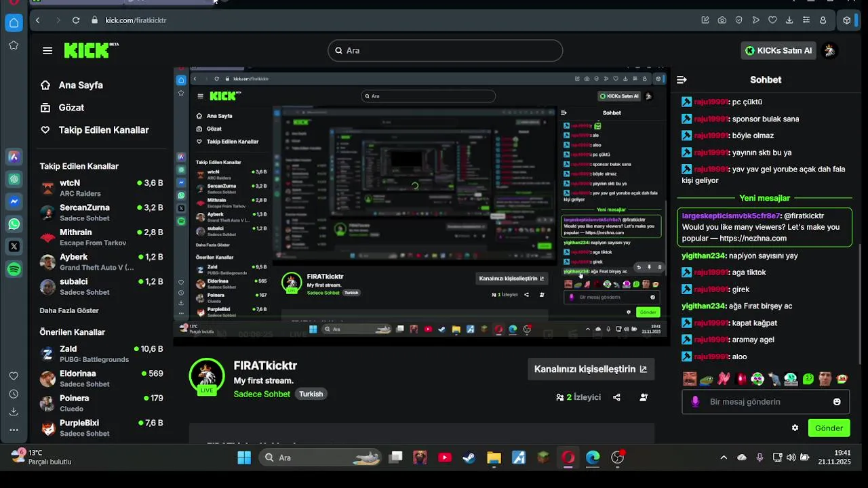Open Opera bookmarks star in sidebar

(x=14, y=45)
